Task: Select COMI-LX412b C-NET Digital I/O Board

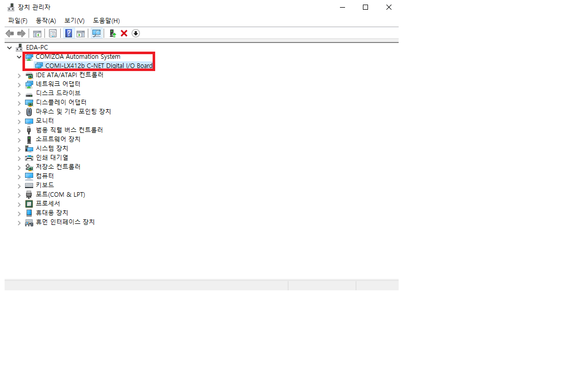Action: 99,66
